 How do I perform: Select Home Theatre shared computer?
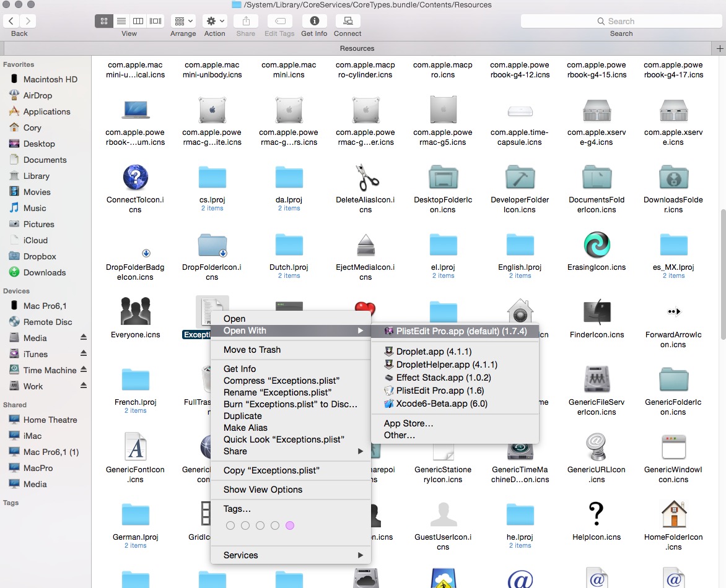click(x=50, y=420)
